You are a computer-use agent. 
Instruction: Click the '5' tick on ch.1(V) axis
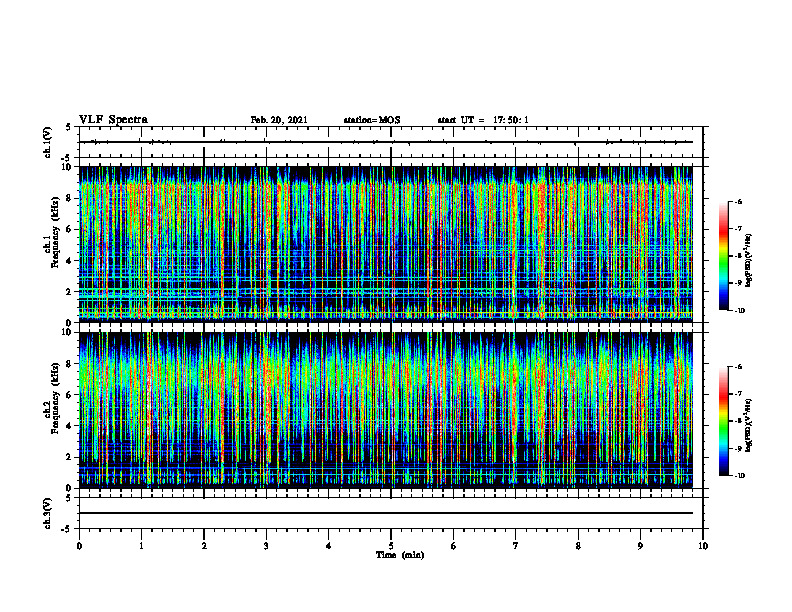pos(69,127)
